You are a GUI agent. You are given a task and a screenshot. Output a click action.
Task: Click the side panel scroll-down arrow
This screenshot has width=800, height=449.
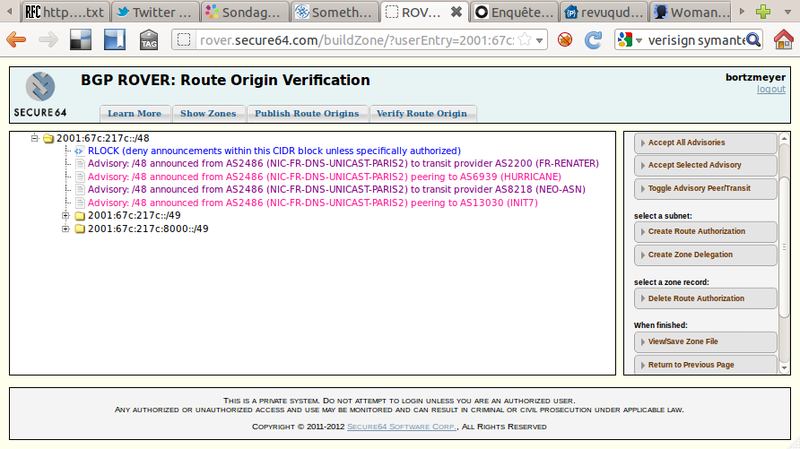pyautogui.click(x=784, y=368)
